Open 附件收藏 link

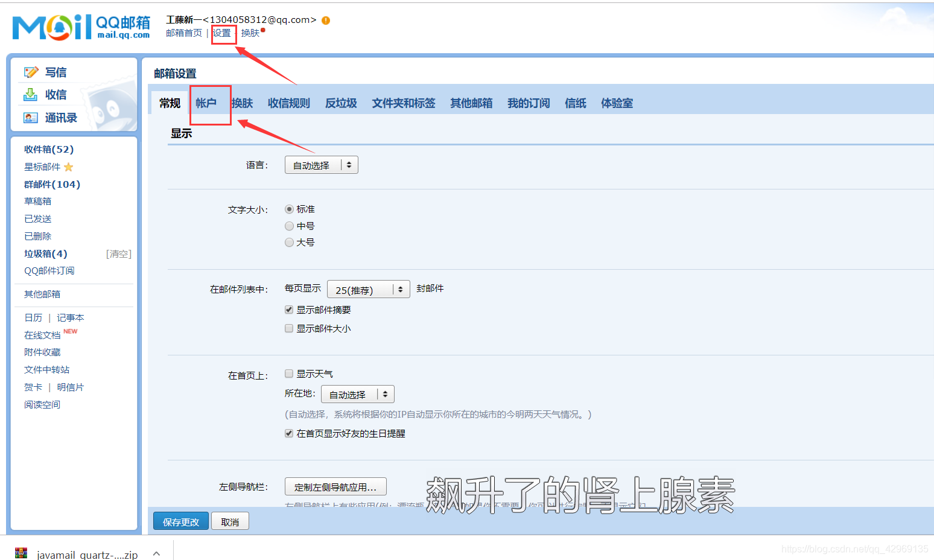pos(42,352)
